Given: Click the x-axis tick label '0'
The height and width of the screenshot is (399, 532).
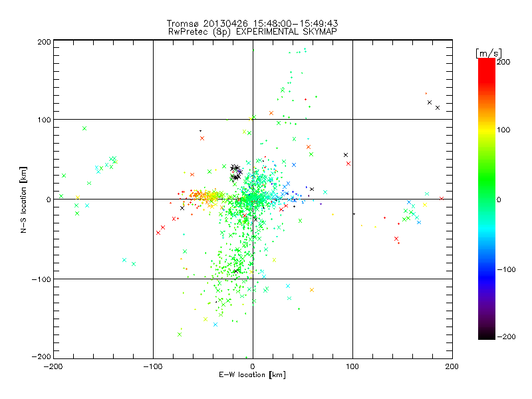Looking at the screenshot, I should 253,366.
